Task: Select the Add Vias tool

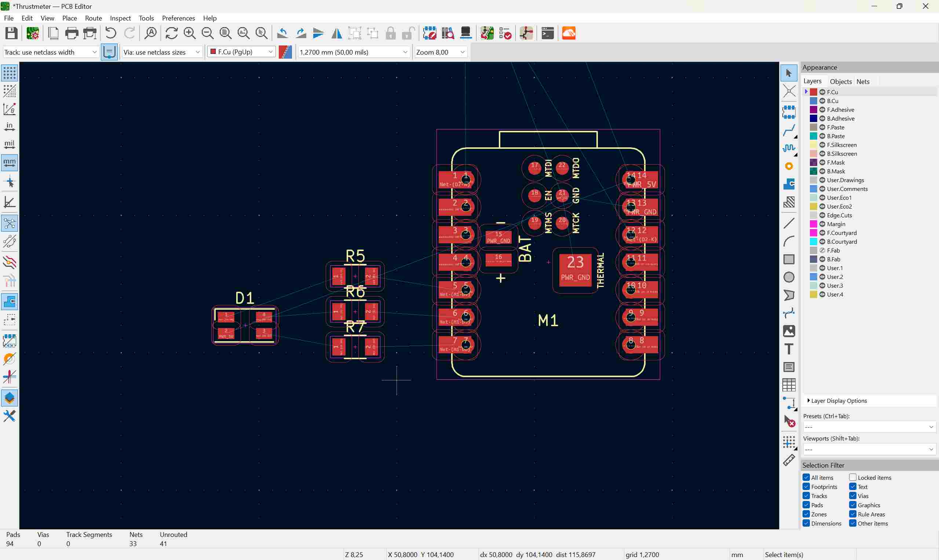Action: pyautogui.click(x=789, y=166)
